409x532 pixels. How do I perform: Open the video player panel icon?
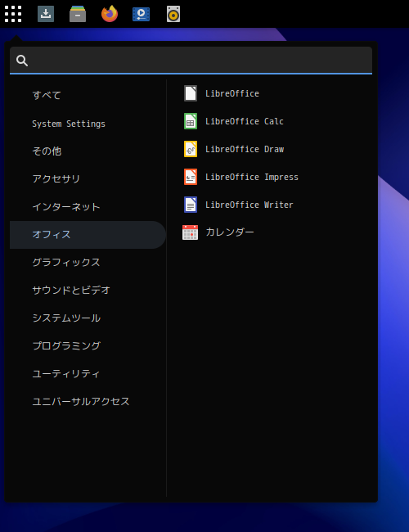tap(141, 14)
